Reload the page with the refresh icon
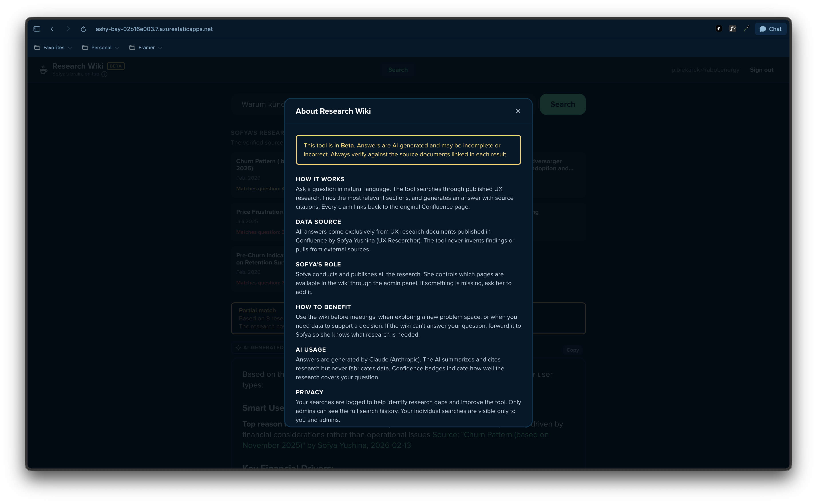This screenshot has height=504, width=817. (83, 29)
